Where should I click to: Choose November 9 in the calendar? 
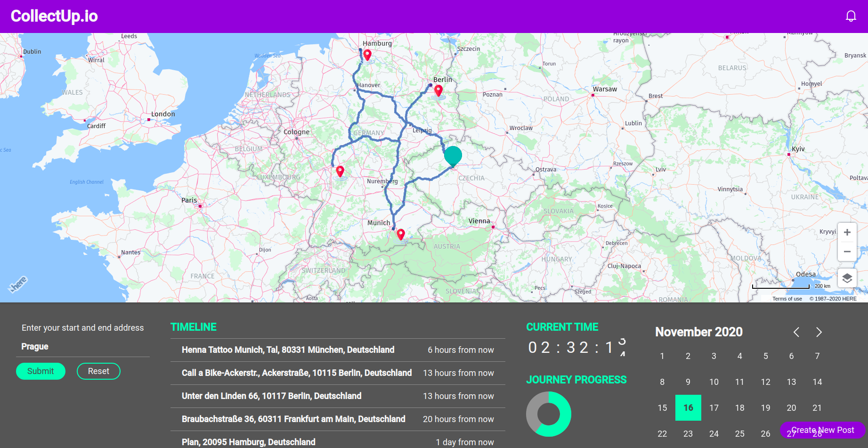pos(688,382)
